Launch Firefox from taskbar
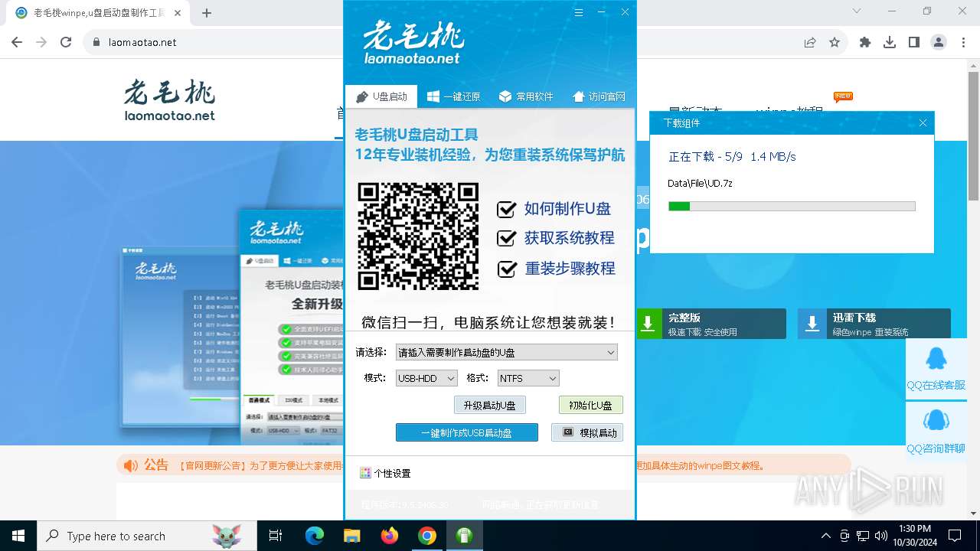 coord(390,536)
